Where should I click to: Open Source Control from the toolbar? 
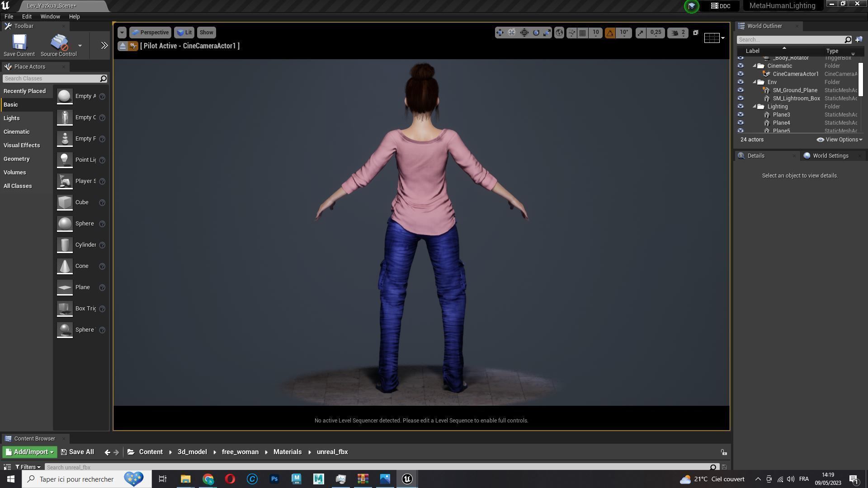[x=59, y=43]
